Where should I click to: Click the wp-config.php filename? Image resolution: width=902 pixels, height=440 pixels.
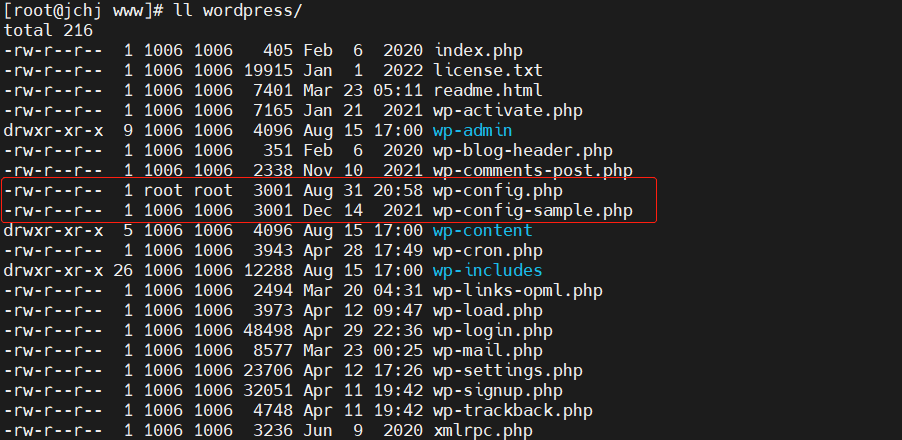(x=498, y=190)
